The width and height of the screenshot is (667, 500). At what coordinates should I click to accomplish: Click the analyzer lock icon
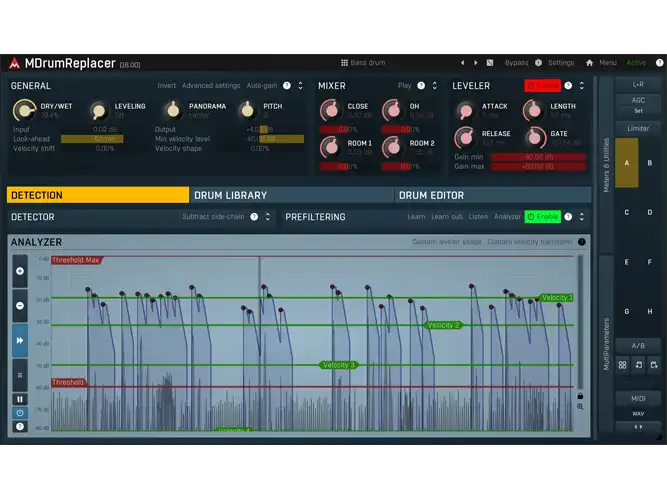[580, 396]
